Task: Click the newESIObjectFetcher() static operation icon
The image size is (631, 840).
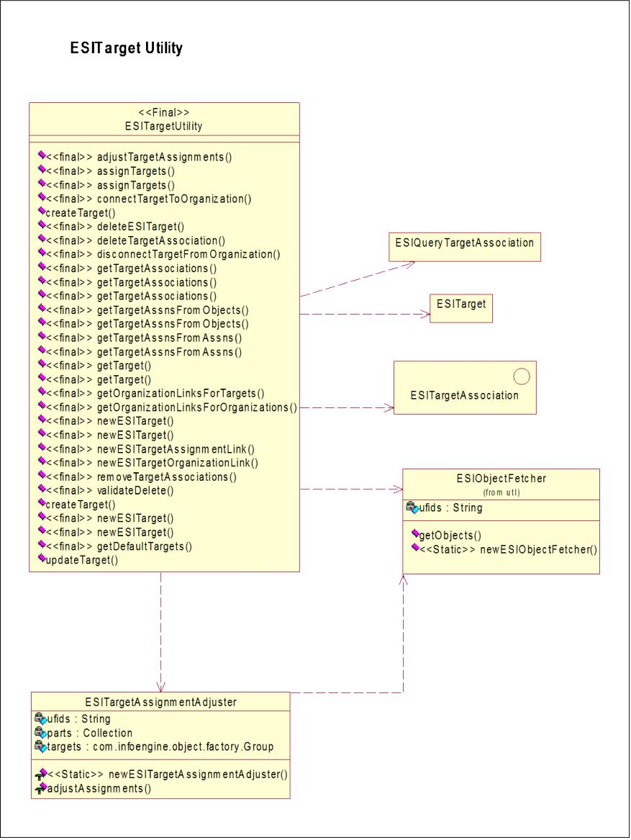Action: point(415,548)
